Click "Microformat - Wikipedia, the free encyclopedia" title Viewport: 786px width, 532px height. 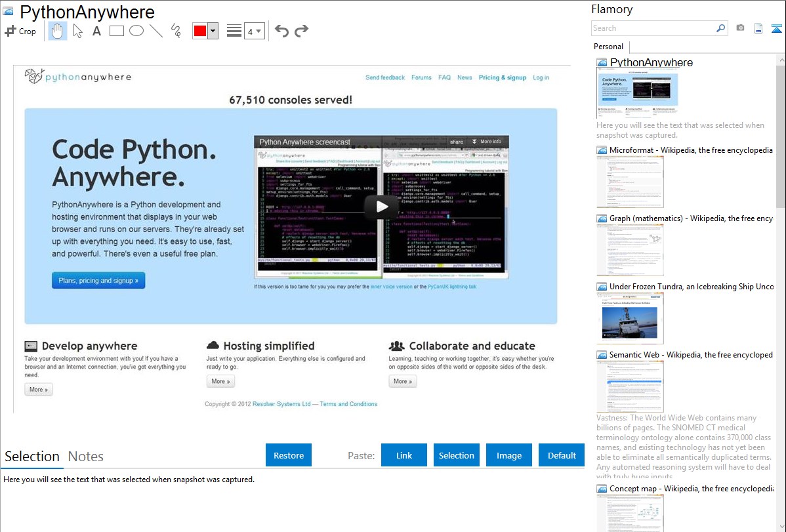[x=691, y=150]
